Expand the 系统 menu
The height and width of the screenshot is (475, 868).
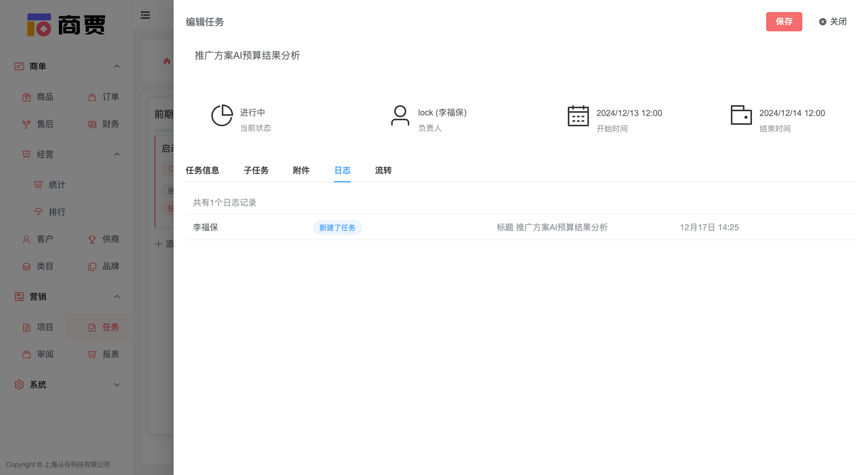(x=117, y=385)
